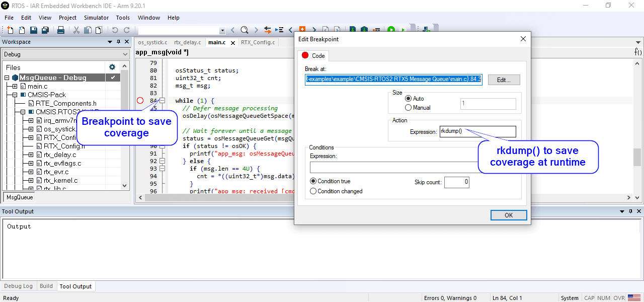Choose the Condition changed radio option
The height and width of the screenshot is (302, 644).
point(313,191)
